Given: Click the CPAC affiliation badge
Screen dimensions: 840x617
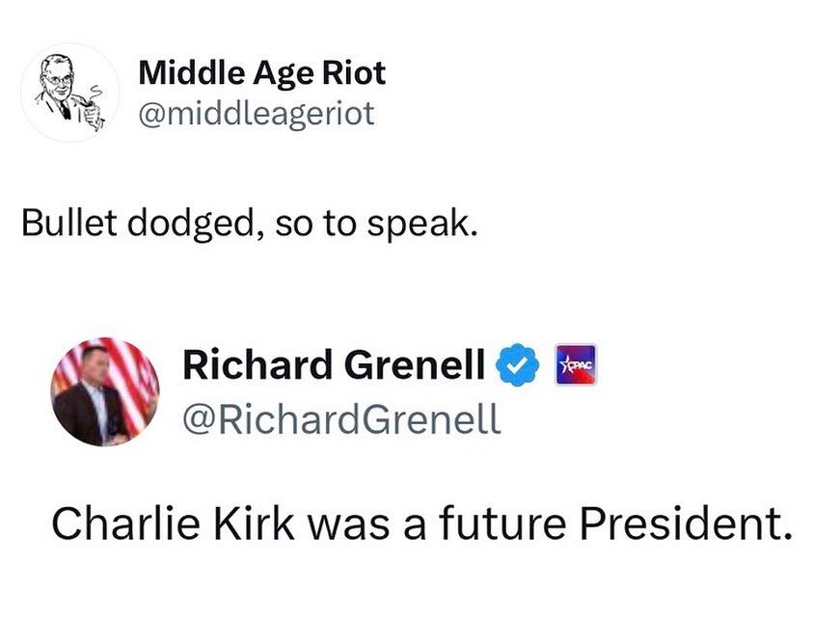Looking at the screenshot, I should pos(577,365).
